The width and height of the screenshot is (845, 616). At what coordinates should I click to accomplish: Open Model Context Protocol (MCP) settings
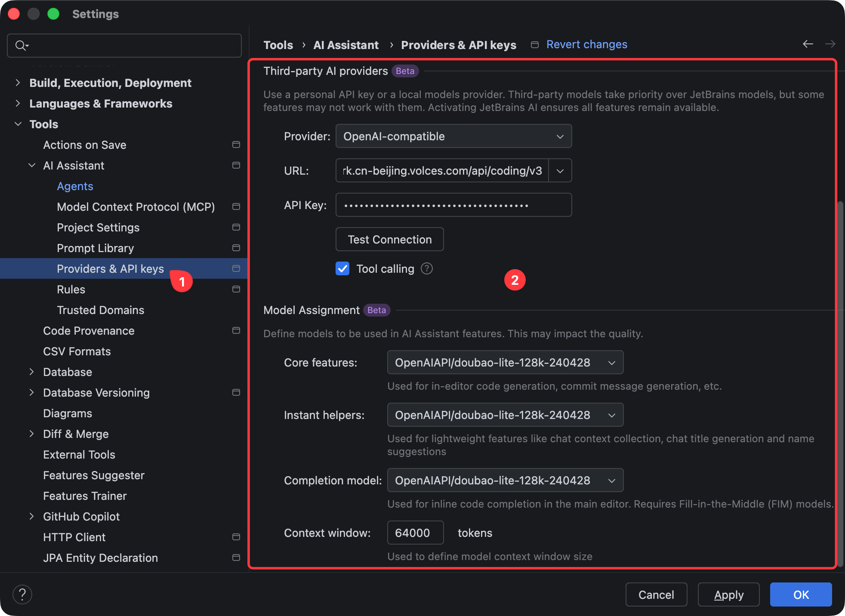pos(136,207)
